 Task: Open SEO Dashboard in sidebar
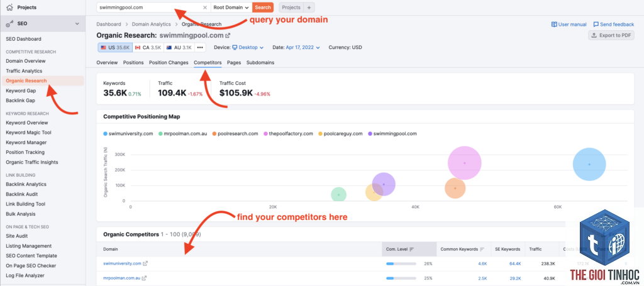[x=23, y=39]
